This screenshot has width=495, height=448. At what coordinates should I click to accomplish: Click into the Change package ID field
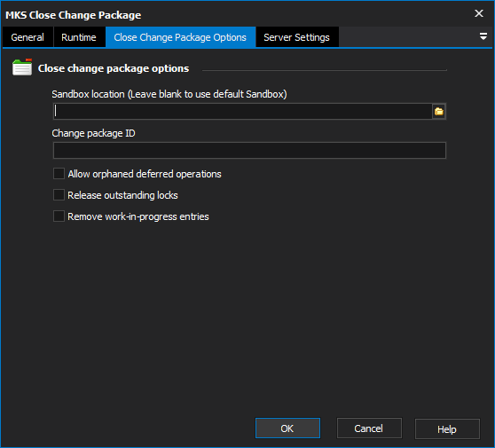(x=249, y=150)
